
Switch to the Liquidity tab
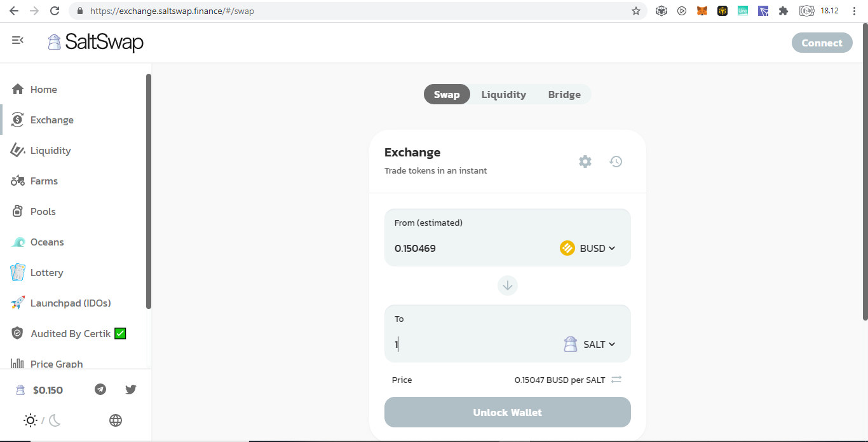[504, 94]
